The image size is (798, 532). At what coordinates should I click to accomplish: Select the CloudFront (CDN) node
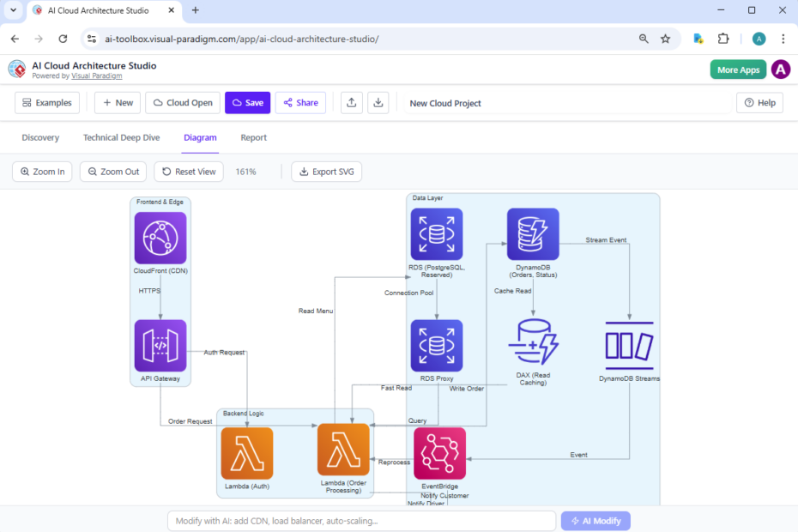[x=160, y=238]
